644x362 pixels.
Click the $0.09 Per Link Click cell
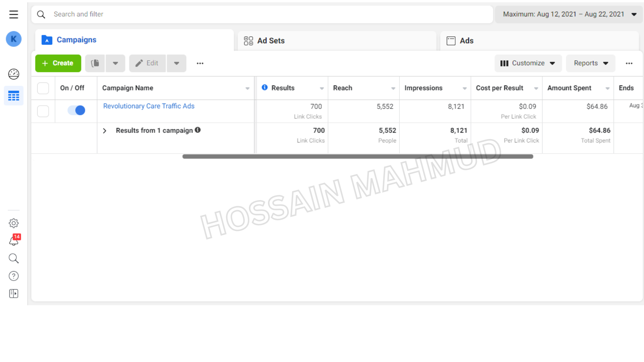tap(506, 111)
